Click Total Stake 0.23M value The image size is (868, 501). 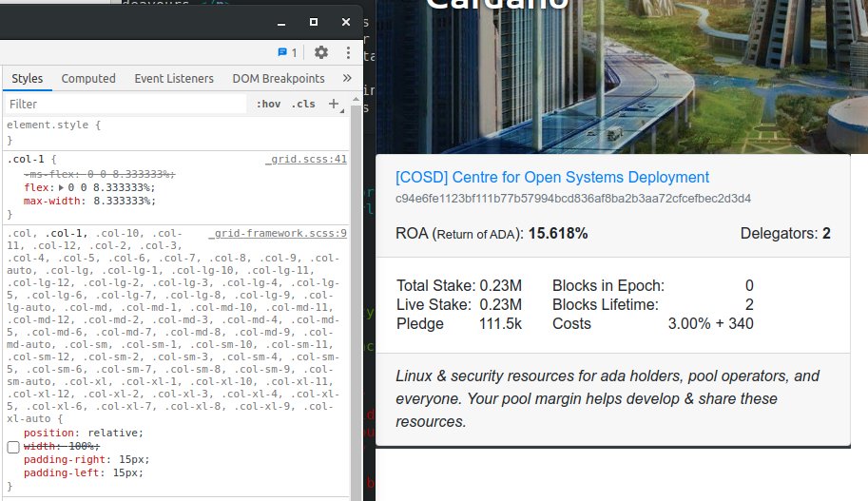[x=500, y=285]
